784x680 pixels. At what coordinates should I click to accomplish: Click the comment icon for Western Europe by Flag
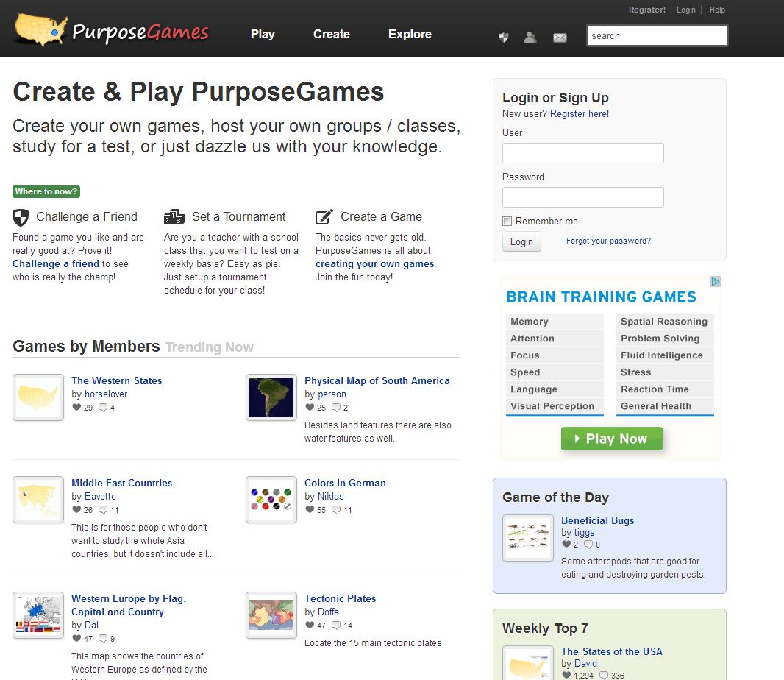103,639
